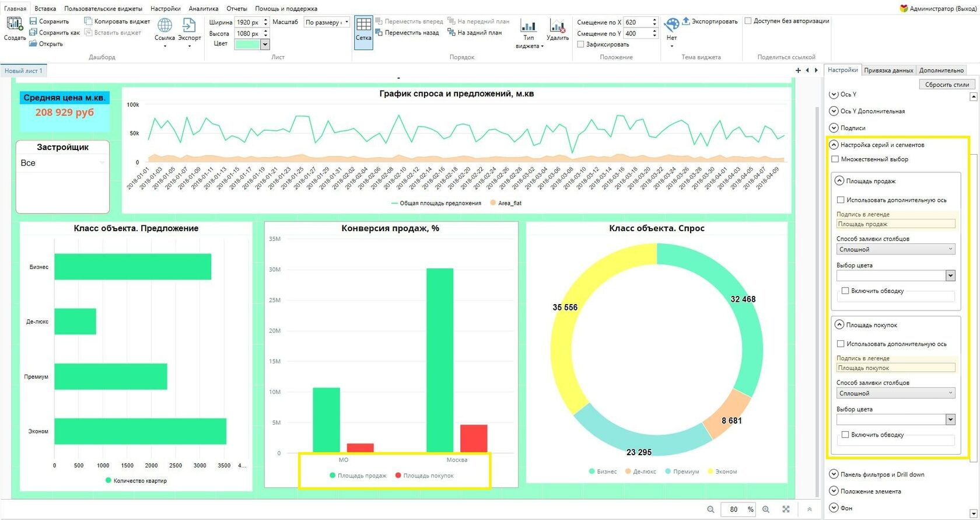Click Переместить назад button
The width and height of the screenshot is (980, 520).
tap(407, 33)
